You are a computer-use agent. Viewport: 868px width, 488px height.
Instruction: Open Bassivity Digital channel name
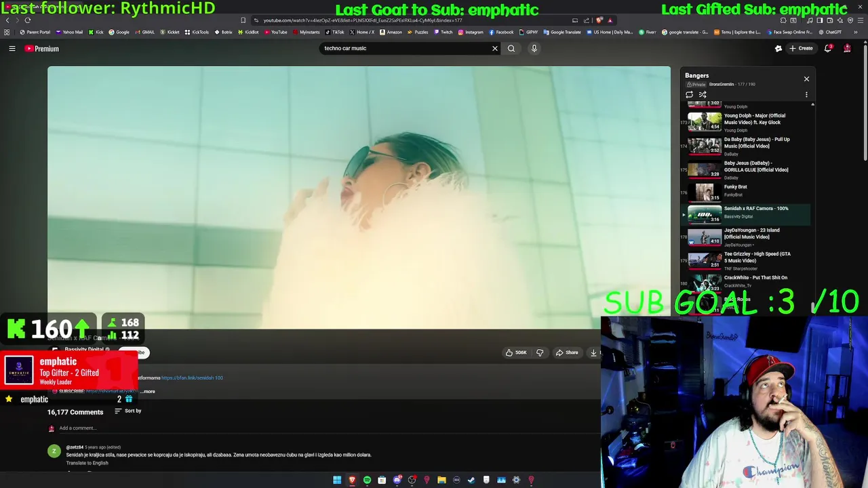[x=84, y=349]
